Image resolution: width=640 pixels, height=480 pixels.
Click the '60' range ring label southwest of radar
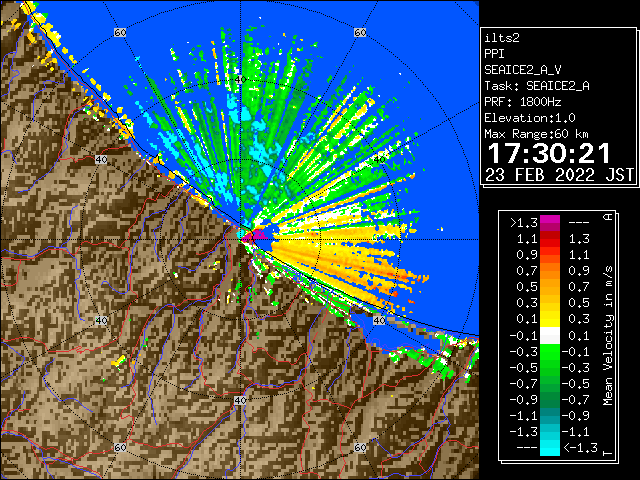[x=120, y=448]
